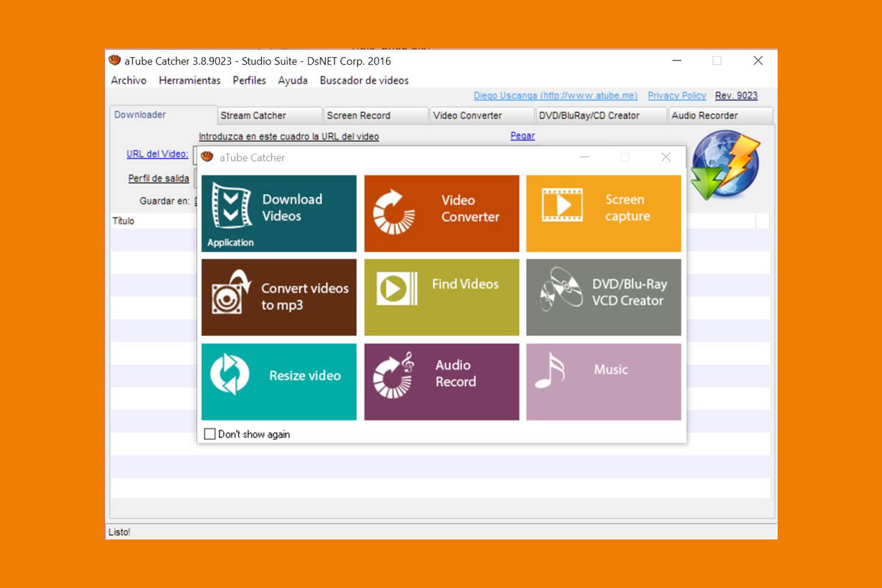This screenshot has width=882, height=588.
Task: Click the Pegar link
Action: pyautogui.click(x=523, y=136)
